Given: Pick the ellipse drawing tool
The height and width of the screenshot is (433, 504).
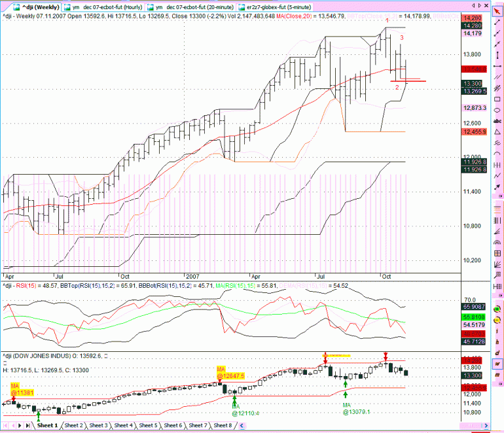Looking at the screenshot, I should click(497, 110).
